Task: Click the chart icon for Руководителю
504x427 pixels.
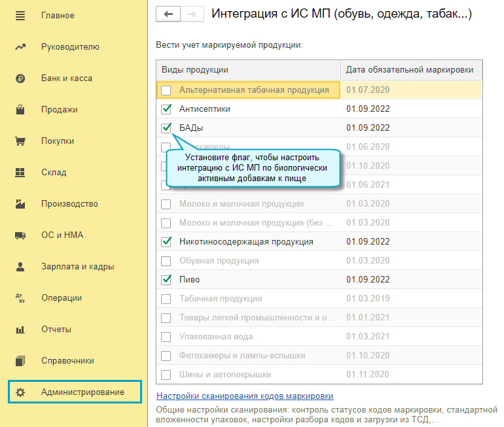Action: pyautogui.click(x=20, y=46)
